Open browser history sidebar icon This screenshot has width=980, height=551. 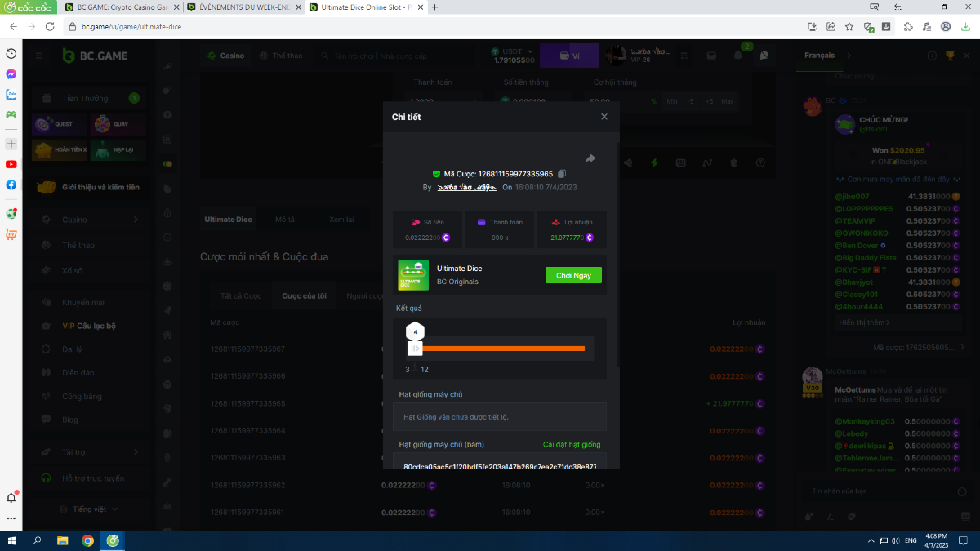11,53
